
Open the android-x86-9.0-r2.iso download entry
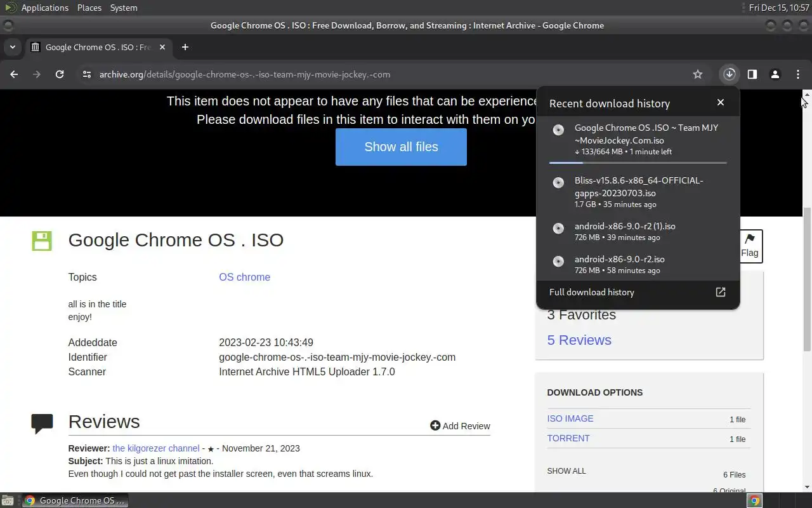[x=638, y=264]
